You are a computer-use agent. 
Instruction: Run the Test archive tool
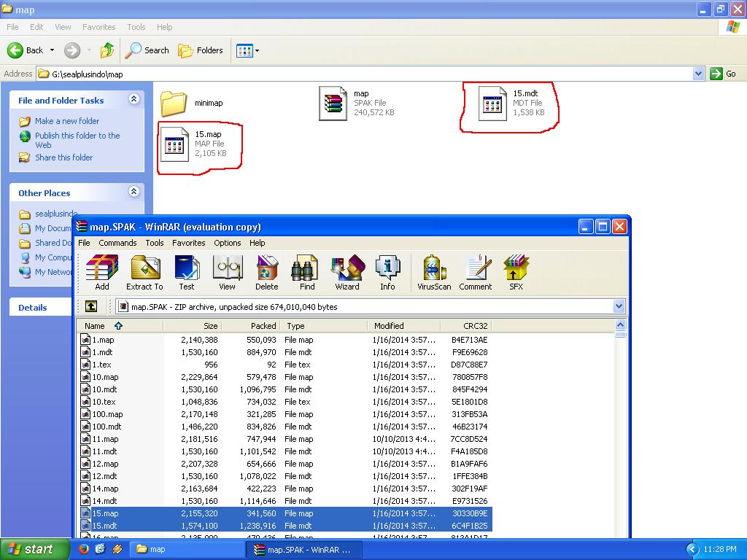point(186,273)
